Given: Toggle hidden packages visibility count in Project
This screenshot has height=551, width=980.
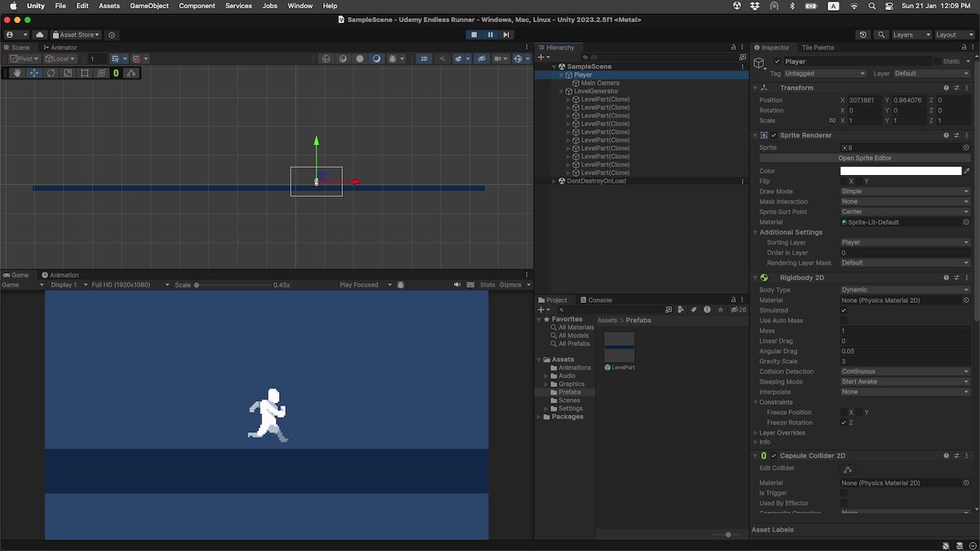Looking at the screenshot, I should (x=738, y=310).
